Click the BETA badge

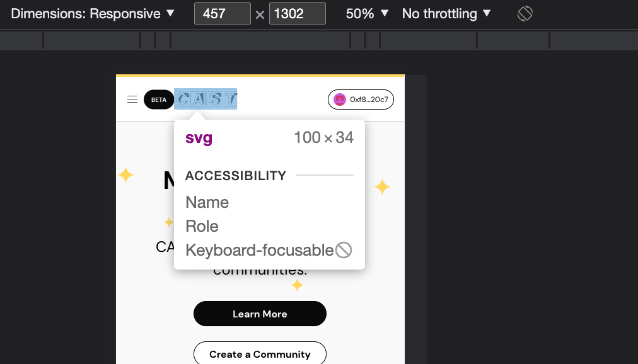(159, 100)
